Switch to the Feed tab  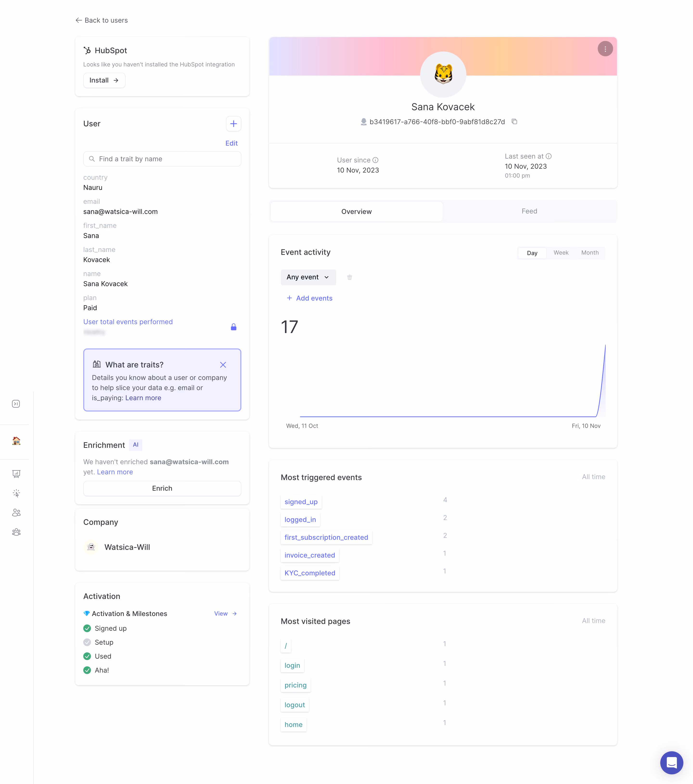529,211
